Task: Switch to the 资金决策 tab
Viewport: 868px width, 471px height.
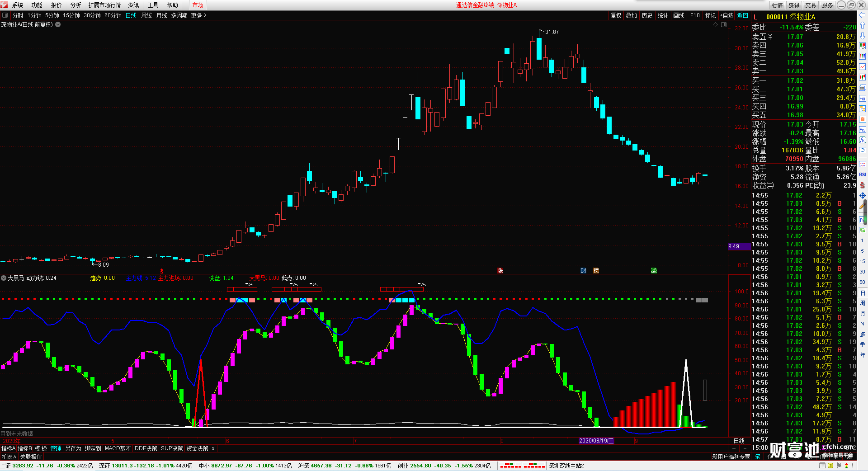Action: 197,448
